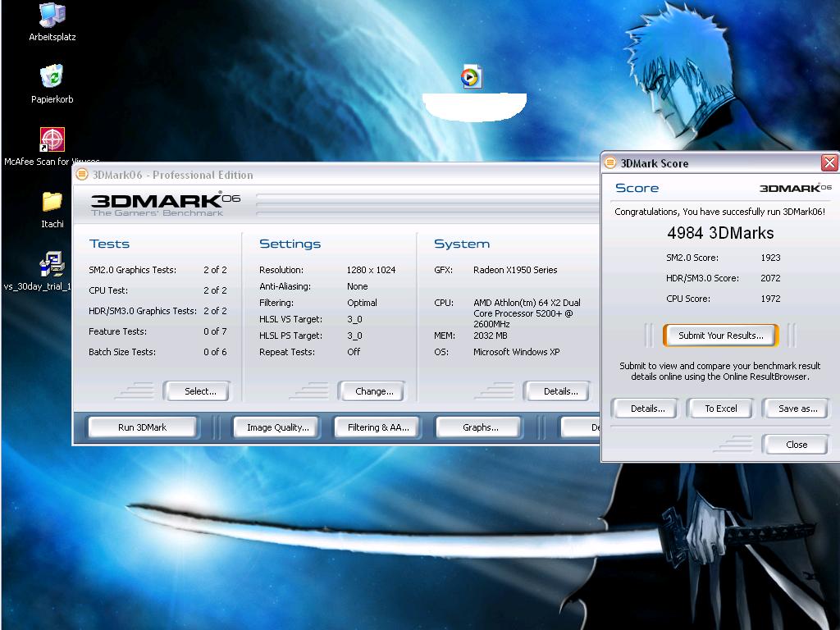840x630 pixels.
Task: Click the 3DMark Score window title icon
Action: point(609,163)
